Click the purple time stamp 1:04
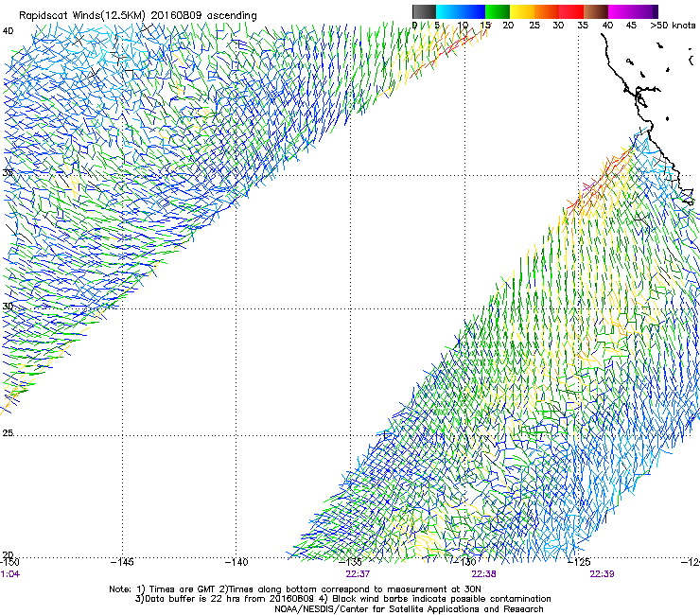This screenshot has height=615, width=700. coord(10,573)
